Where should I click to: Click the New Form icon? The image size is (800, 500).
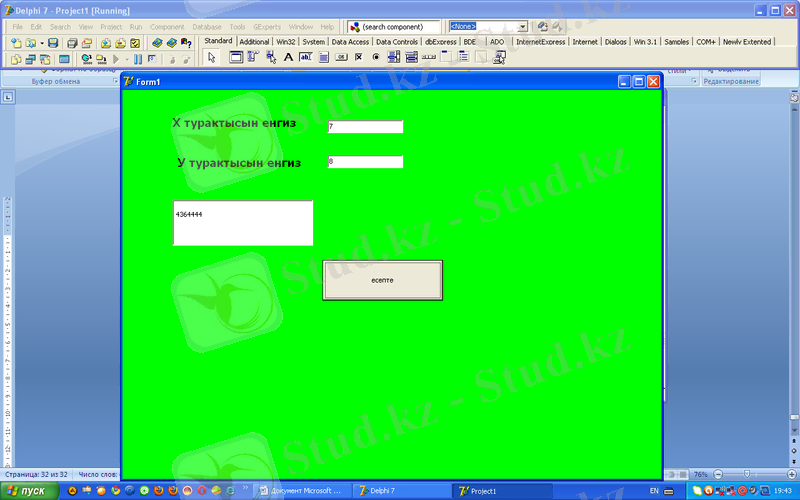point(64,60)
